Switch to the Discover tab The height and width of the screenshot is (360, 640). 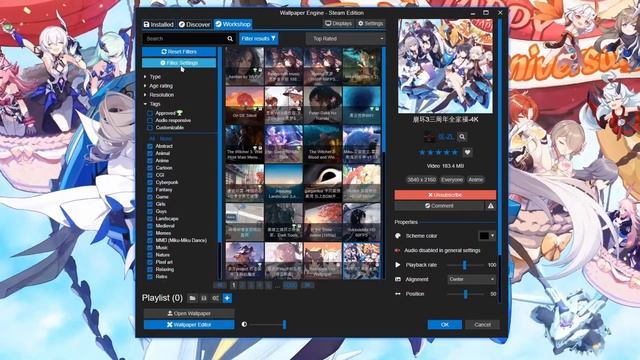(194, 24)
